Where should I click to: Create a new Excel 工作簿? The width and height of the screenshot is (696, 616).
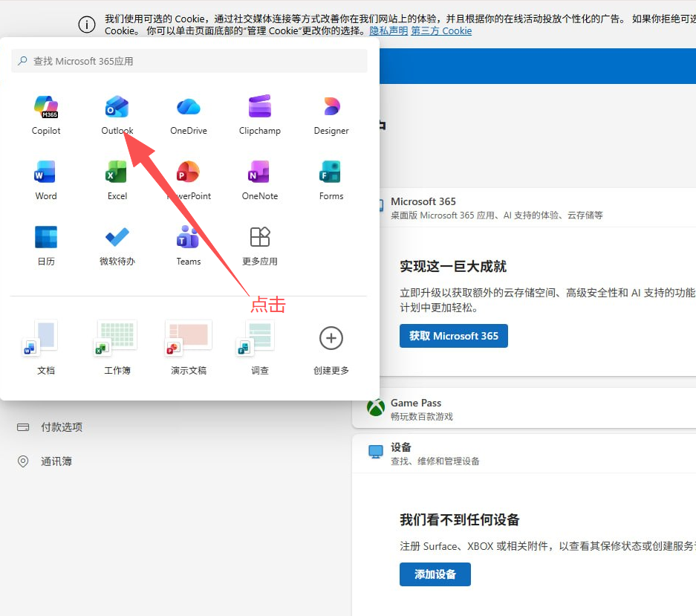117,347
